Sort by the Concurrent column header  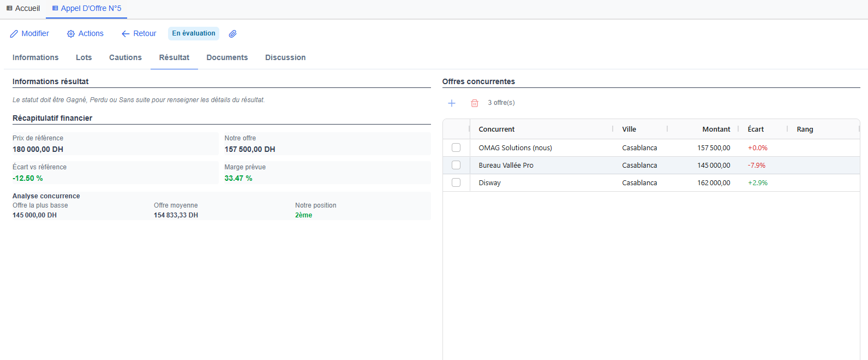[496, 129]
